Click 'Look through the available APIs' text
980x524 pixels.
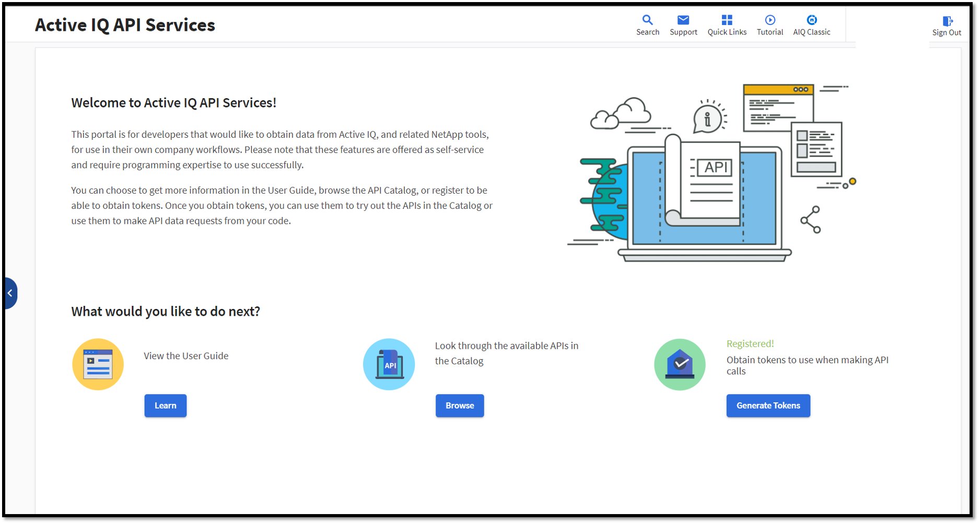tap(507, 353)
